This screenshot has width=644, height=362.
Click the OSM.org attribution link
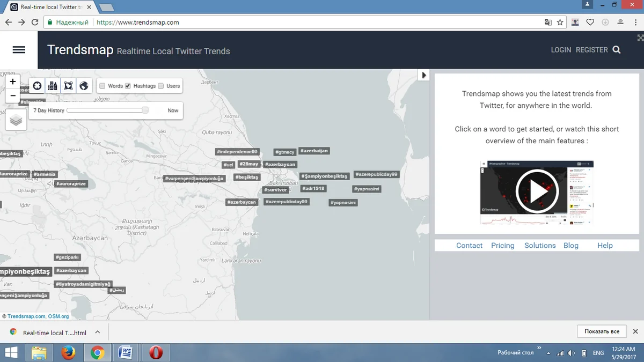(58, 316)
